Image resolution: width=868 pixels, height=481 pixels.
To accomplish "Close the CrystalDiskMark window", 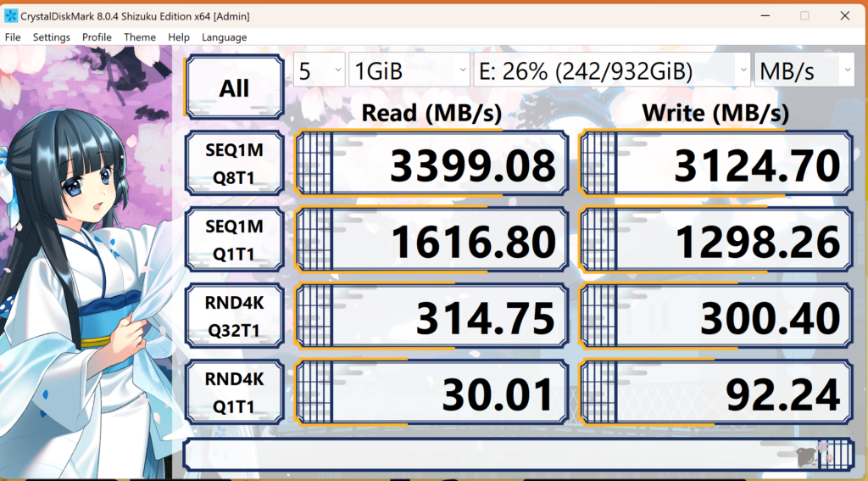I will (x=845, y=15).
